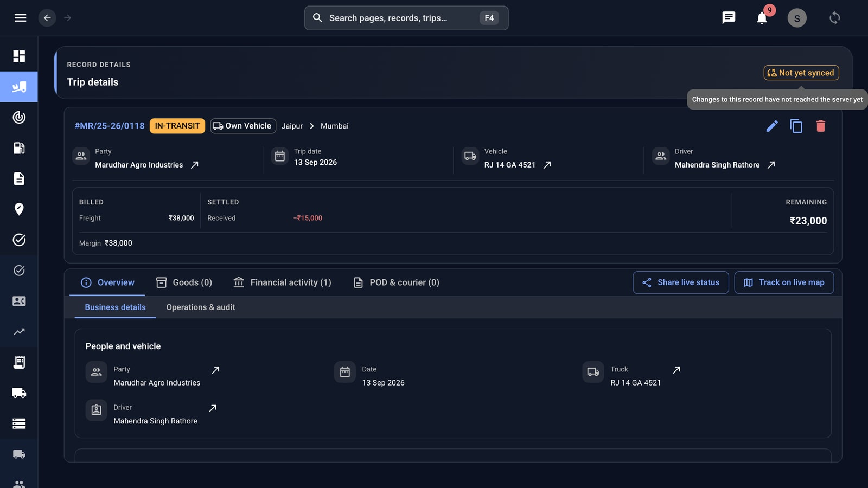Open the user avatar 'S' menu

point(797,18)
